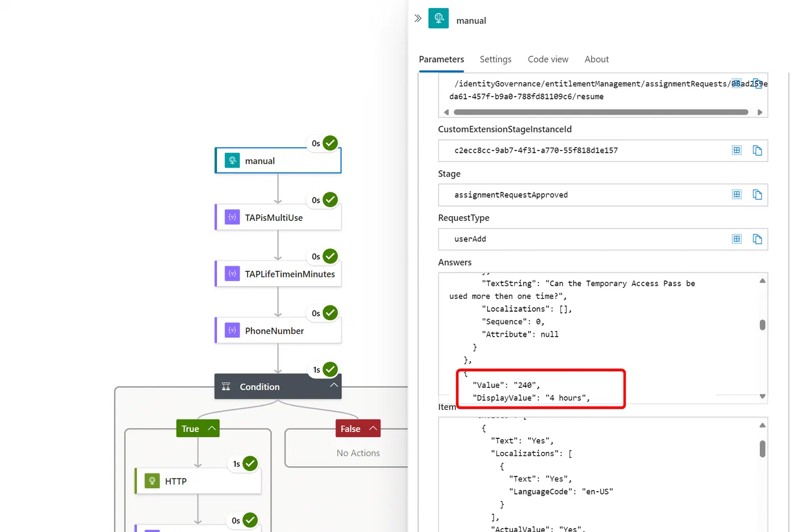
Task: Copy the CustomExtensionStageInstanceId value
Action: pyautogui.click(x=757, y=150)
